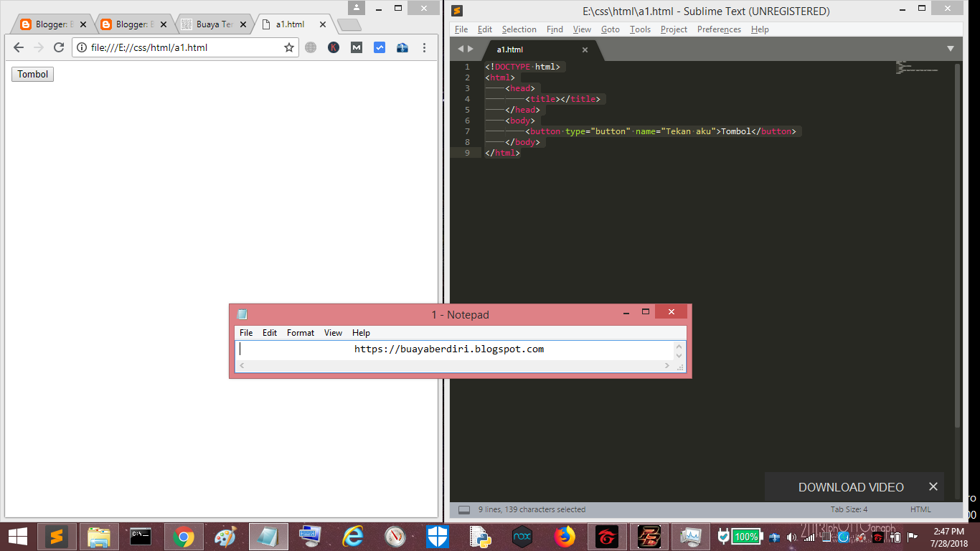Open the Chrome profile user icon

coord(357,8)
